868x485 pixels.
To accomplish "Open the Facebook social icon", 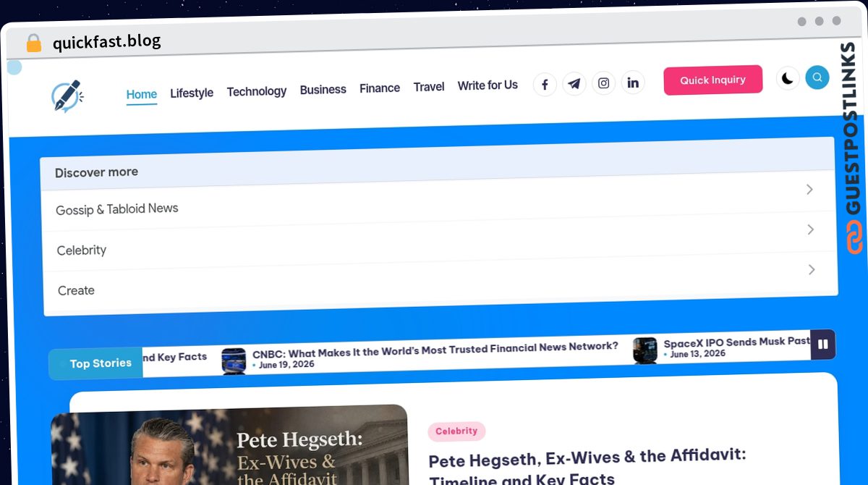I will pyautogui.click(x=545, y=85).
